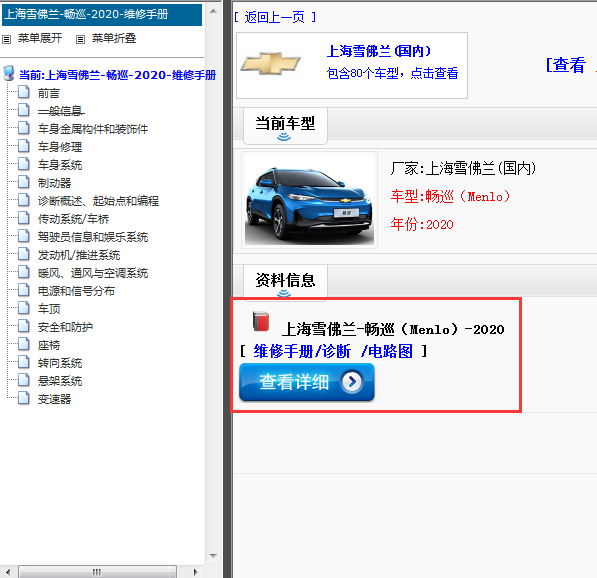This screenshot has height=578, width=597.
Task: Click the computer icon beside 当前:上海雪佛兰
Action: pyautogui.click(x=9, y=73)
